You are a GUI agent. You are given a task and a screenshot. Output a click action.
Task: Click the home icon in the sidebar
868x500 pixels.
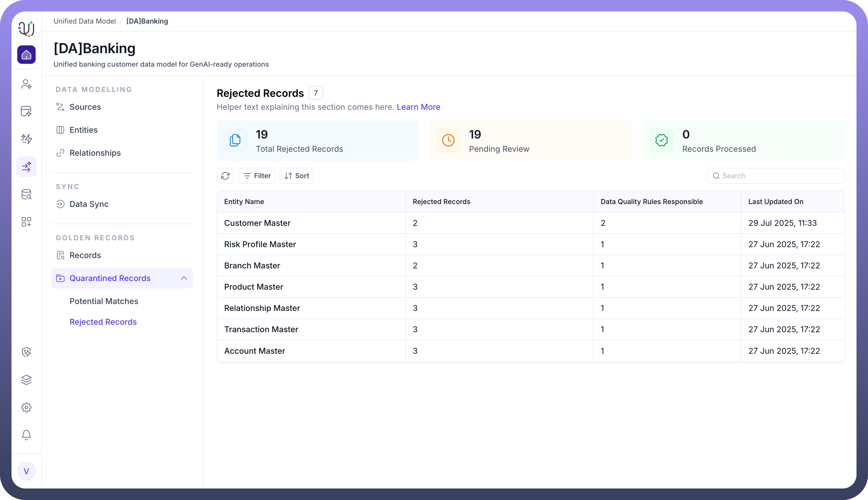point(26,55)
